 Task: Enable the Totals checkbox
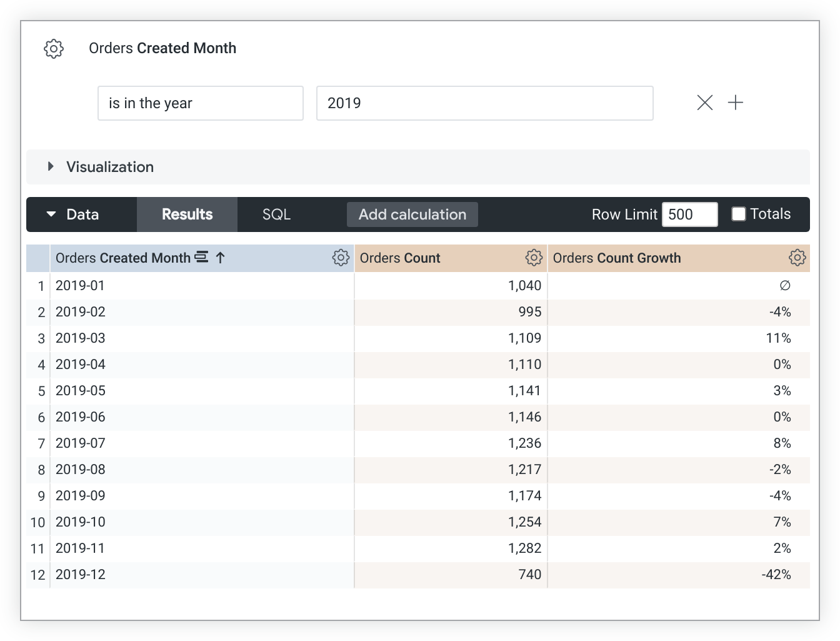tap(739, 214)
